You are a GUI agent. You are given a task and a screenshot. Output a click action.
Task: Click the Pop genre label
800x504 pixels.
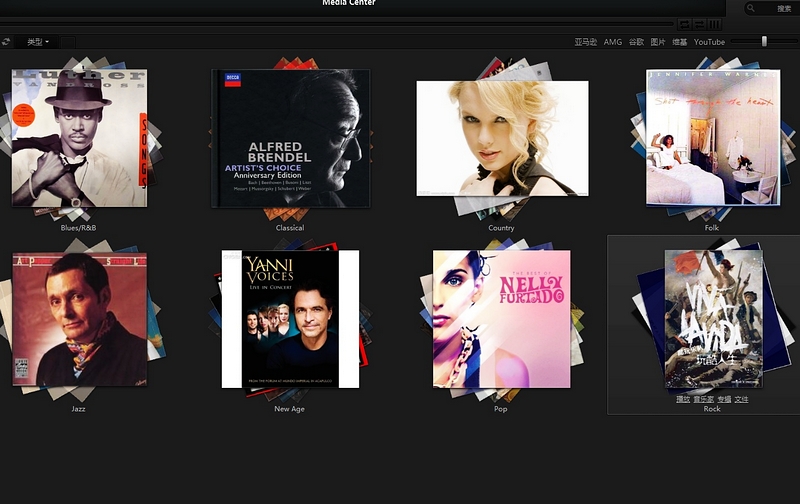click(501, 409)
